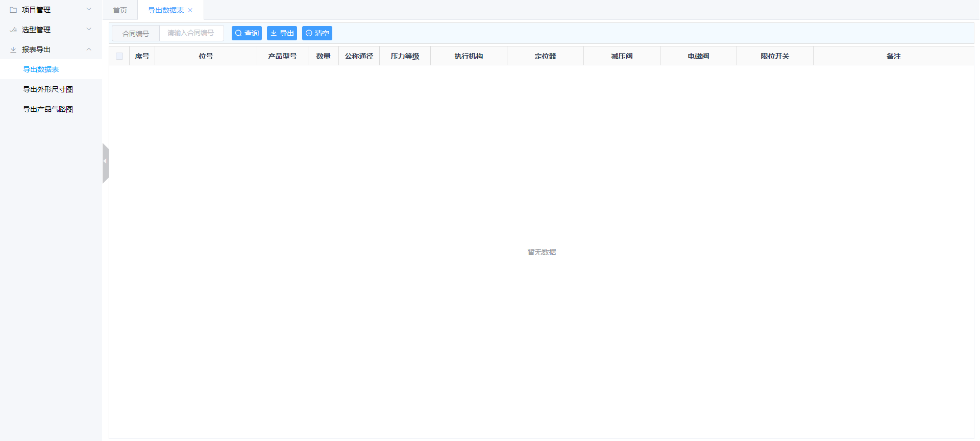980x441 pixels.
Task: Select the 导出数据表 tab
Action: [x=165, y=10]
